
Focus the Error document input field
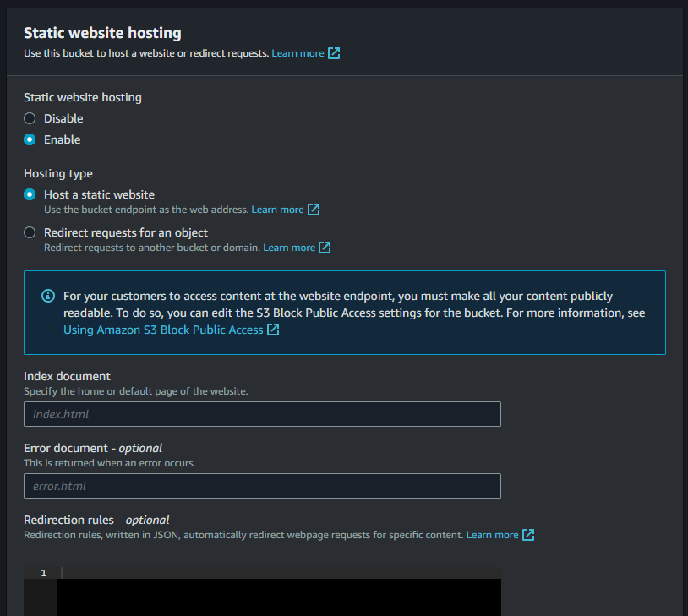tap(262, 486)
